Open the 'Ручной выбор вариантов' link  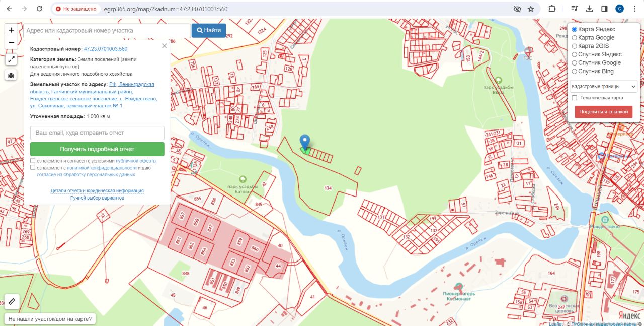[x=97, y=198]
